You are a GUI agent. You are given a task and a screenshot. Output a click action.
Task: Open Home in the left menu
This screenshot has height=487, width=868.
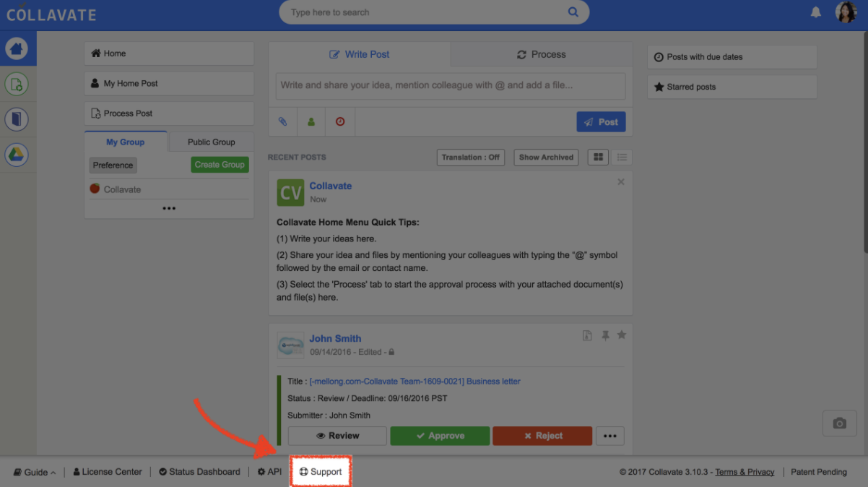(169, 53)
